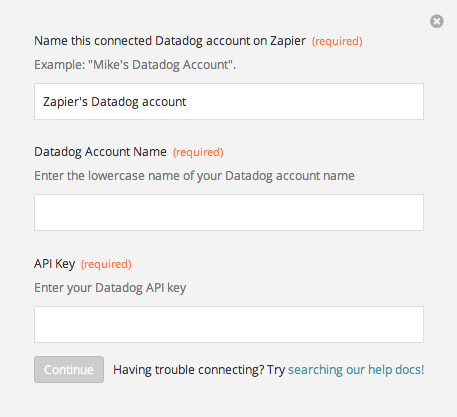Click the "API Key" field label

55,264
